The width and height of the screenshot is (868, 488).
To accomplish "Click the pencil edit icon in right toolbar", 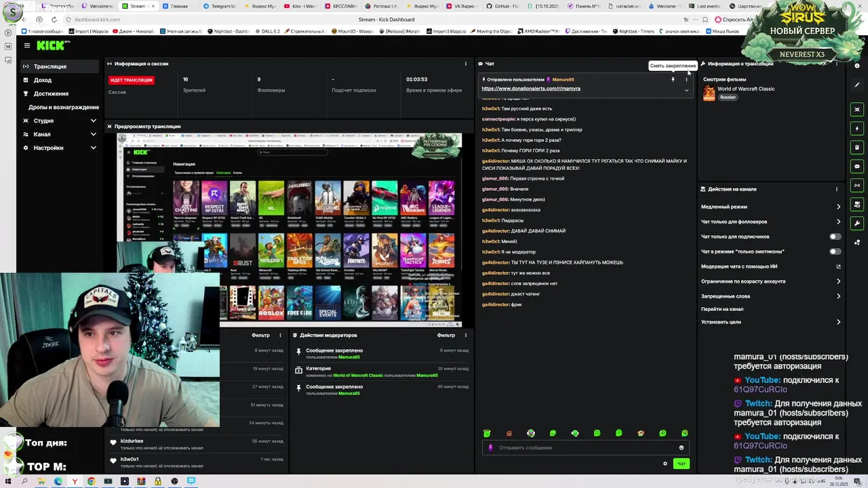I will tap(857, 85).
